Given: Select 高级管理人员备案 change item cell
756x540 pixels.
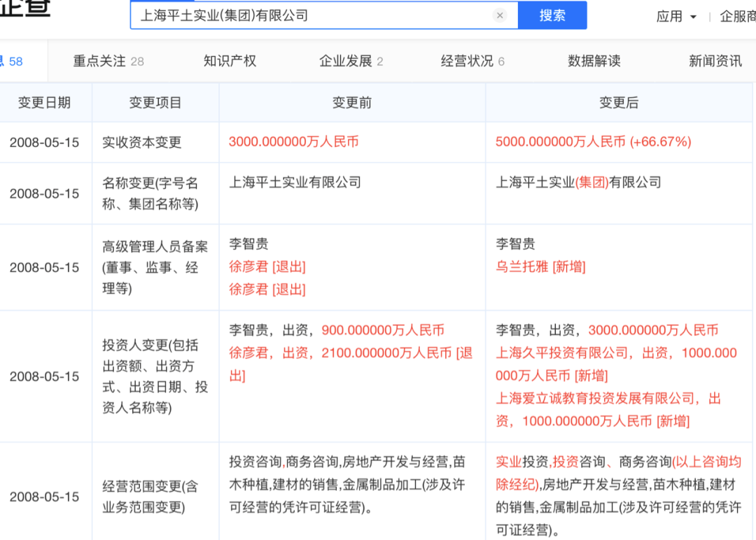Looking at the screenshot, I should (x=155, y=267).
